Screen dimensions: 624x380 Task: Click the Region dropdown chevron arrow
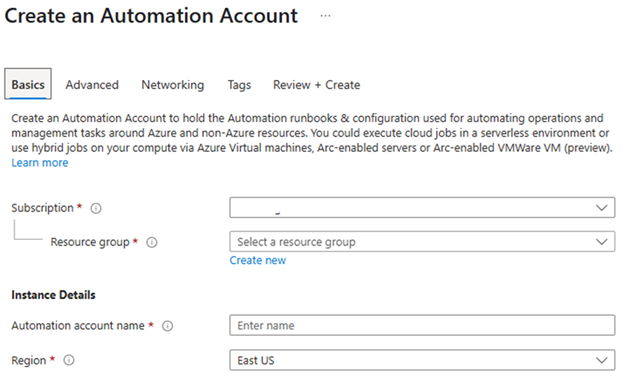coord(601,361)
